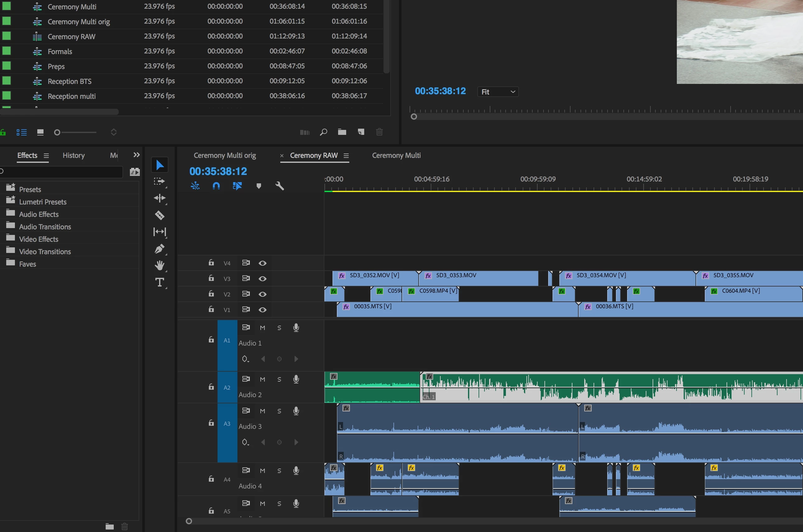Click the timeline timecode 00:35:38:12
Viewport: 803px width, 532px height.
(x=218, y=171)
